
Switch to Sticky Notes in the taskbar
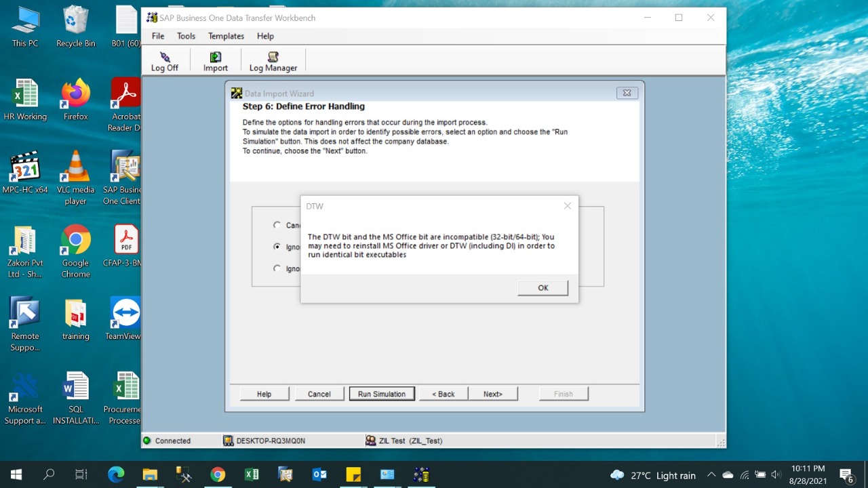[x=353, y=474]
